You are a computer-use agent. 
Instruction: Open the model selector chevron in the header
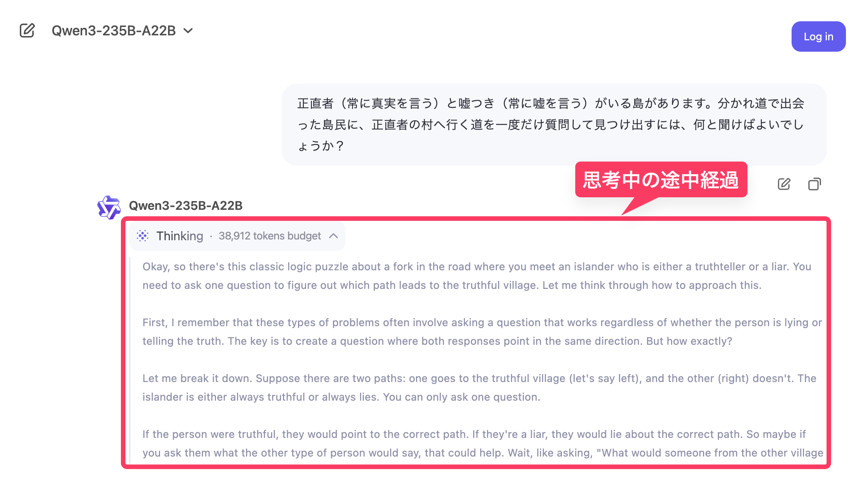point(188,30)
